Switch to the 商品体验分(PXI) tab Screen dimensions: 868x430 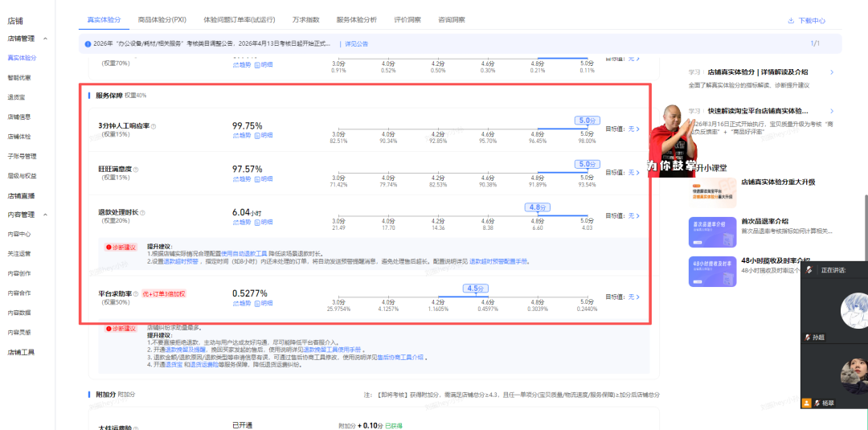tap(162, 20)
